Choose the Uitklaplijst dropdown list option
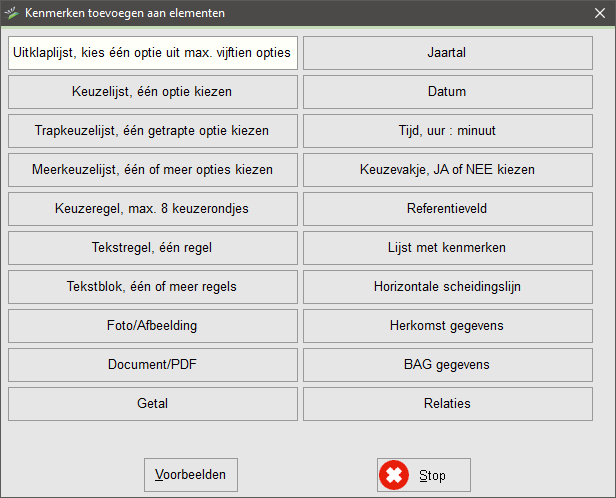616x498 pixels. point(153,53)
